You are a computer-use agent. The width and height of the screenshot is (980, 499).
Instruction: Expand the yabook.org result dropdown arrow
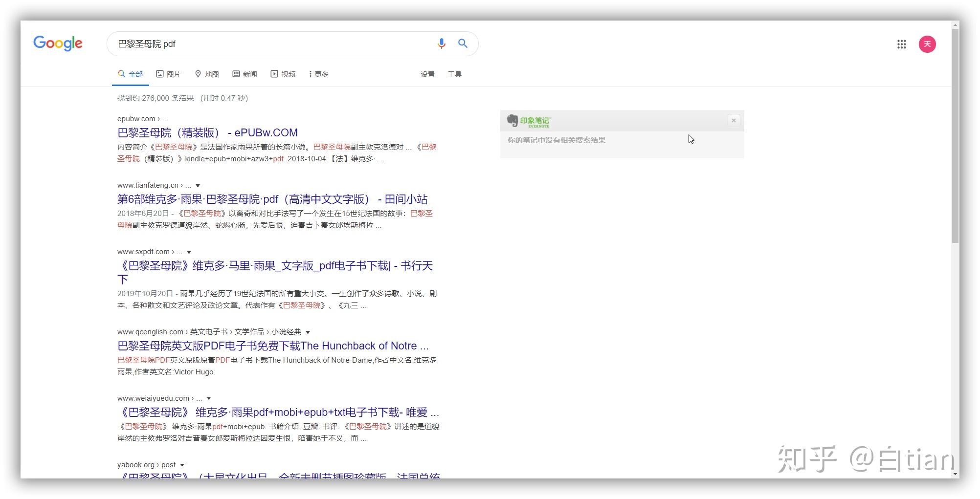pyautogui.click(x=182, y=465)
